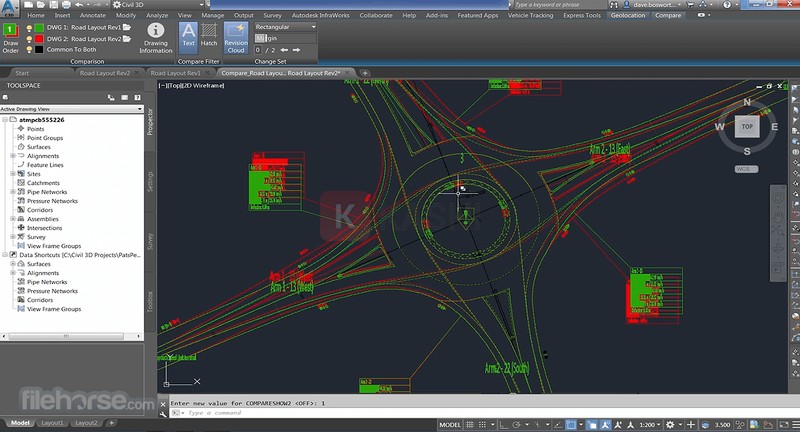Add a new drawing tab
Image resolution: width=800 pixels, height=432 pixels.
[365, 73]
